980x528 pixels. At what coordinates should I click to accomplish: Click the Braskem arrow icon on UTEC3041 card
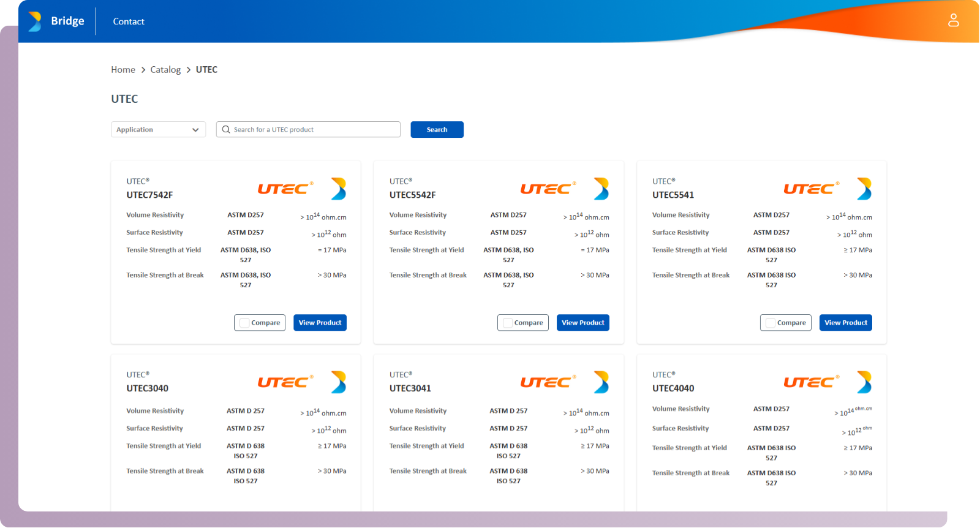[601, 382]
